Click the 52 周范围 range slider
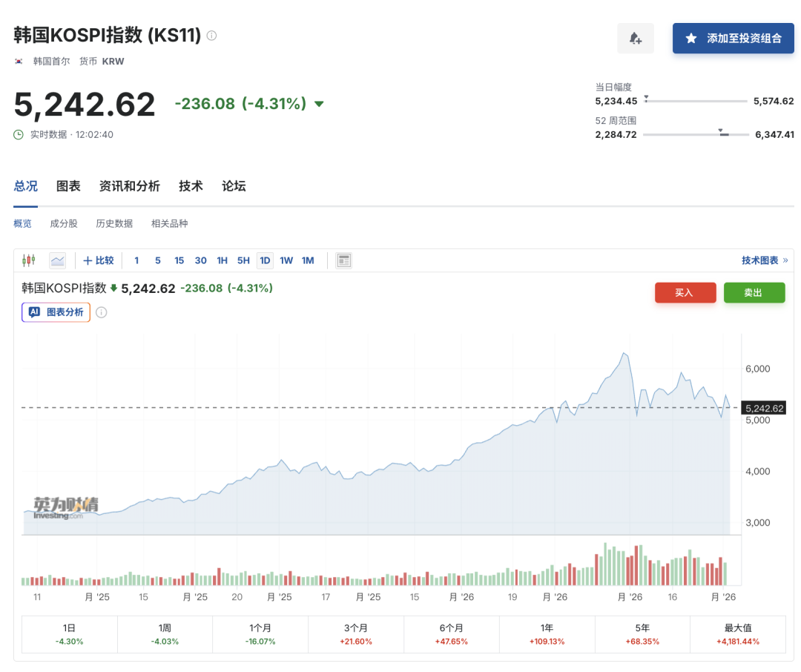The width and height of the screenshot is (801, 672). (x=696, y=134)
